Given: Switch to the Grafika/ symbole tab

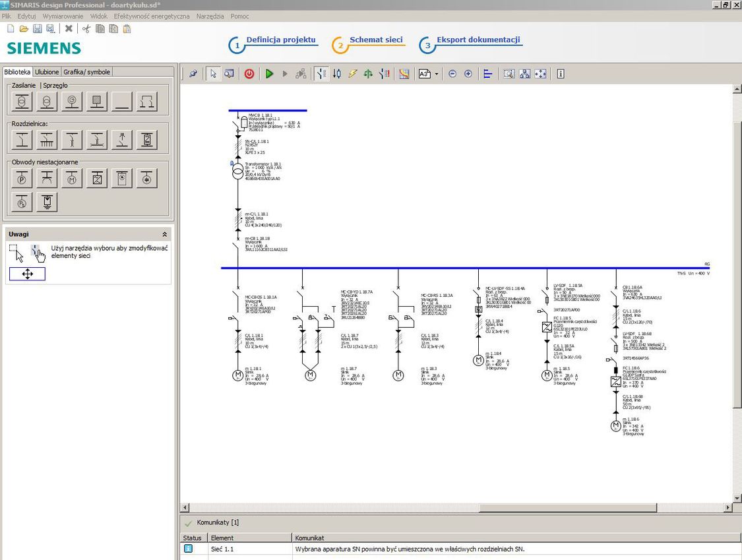Looking at the screenshot, I should pos(86,72).
